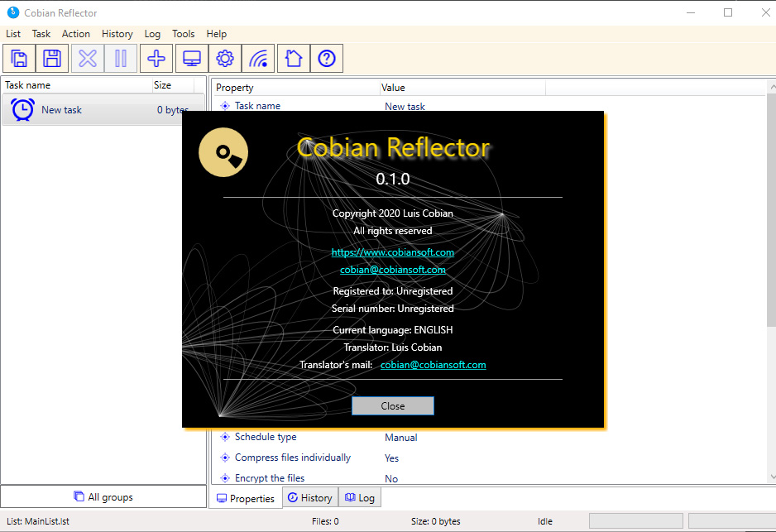This screenshot has width=776, height=532.
Task: Click the Idle status text
Action: click(545, 521)
